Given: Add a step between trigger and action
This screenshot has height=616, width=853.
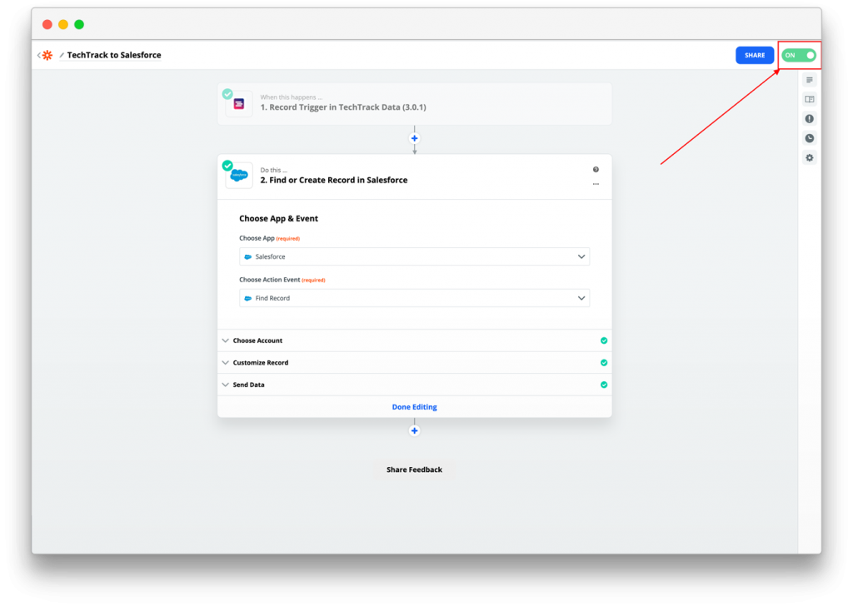Looking at the screenshot, I should click(415, 138).
